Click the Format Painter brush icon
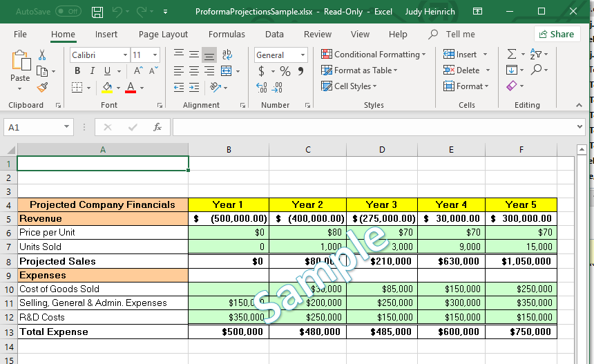 pos(42,87)
